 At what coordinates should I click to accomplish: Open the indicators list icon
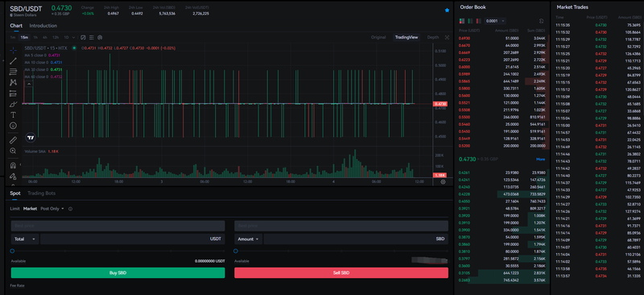[92, 37]
